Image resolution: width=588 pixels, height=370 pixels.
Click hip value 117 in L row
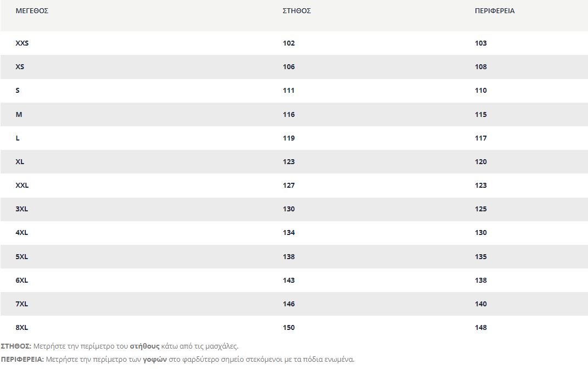click(481, 138)
